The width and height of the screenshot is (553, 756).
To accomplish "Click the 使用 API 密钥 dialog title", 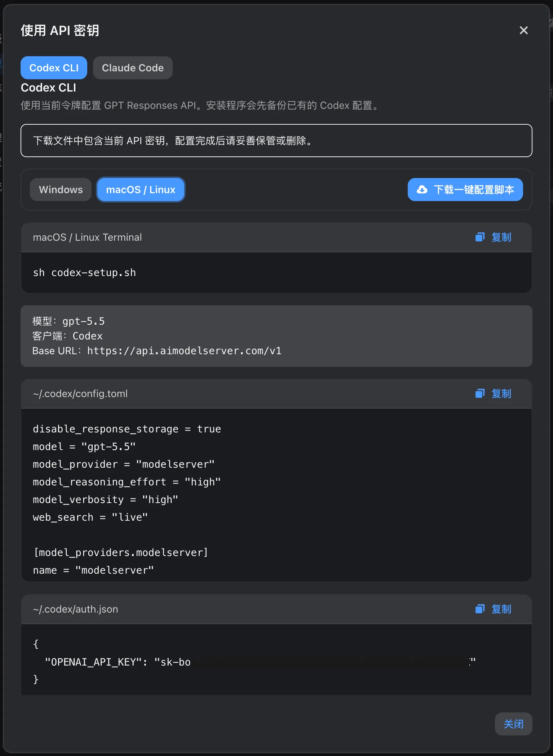I will pos(60,30).
